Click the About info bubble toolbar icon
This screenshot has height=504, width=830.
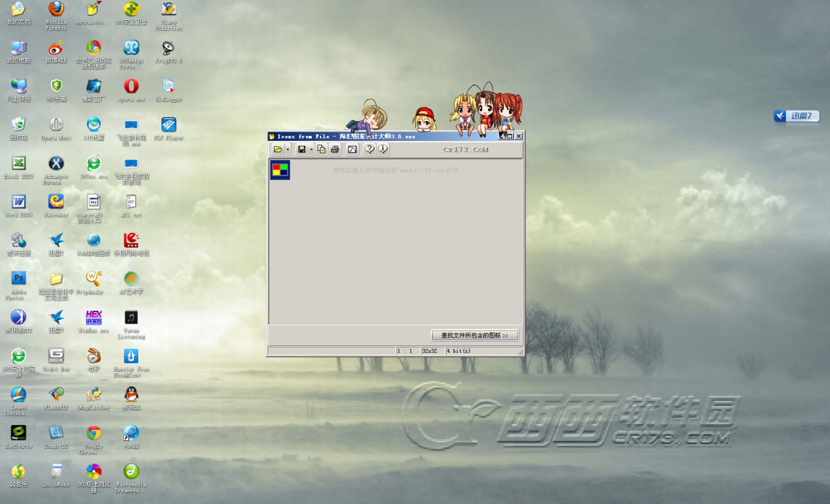383,149
